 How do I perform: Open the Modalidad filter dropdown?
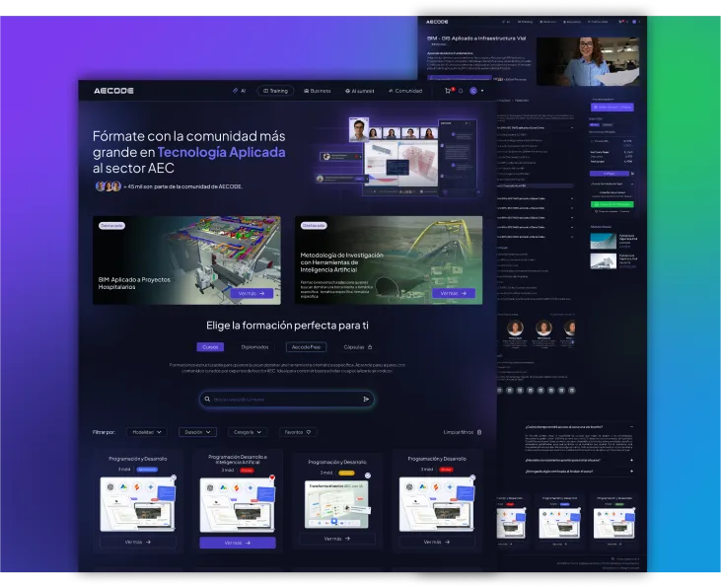pyautogui.click(x=148, y=432)
